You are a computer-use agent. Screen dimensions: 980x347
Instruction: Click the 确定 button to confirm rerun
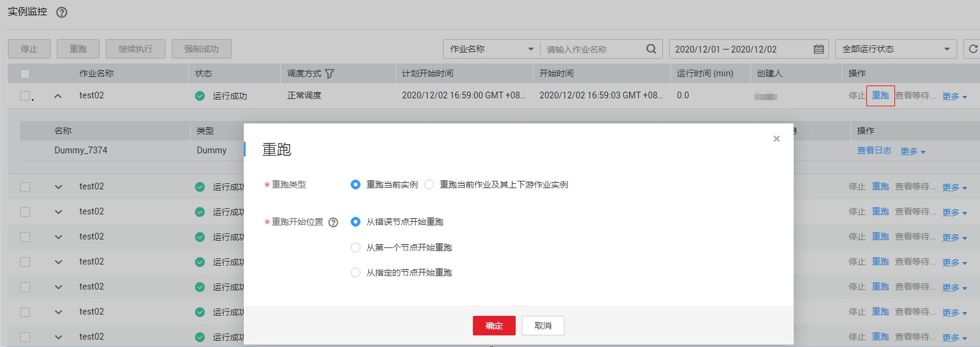point(494,326)
